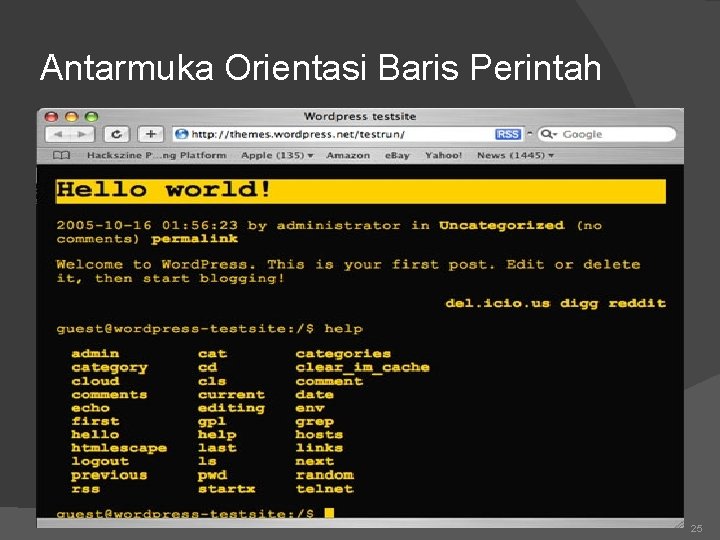Go back with the Safari back arrow

tap(58, 134)
